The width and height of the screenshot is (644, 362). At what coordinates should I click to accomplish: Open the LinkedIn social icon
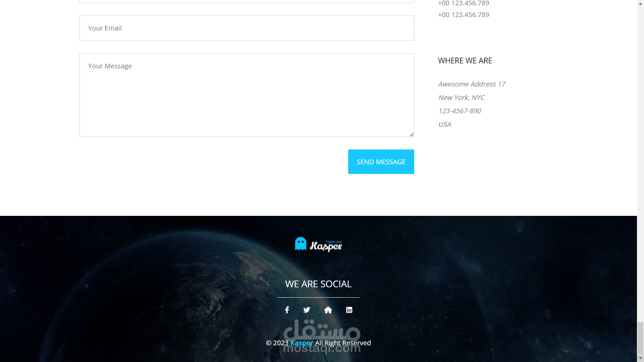pyautogui.click(x=349, y=310)
